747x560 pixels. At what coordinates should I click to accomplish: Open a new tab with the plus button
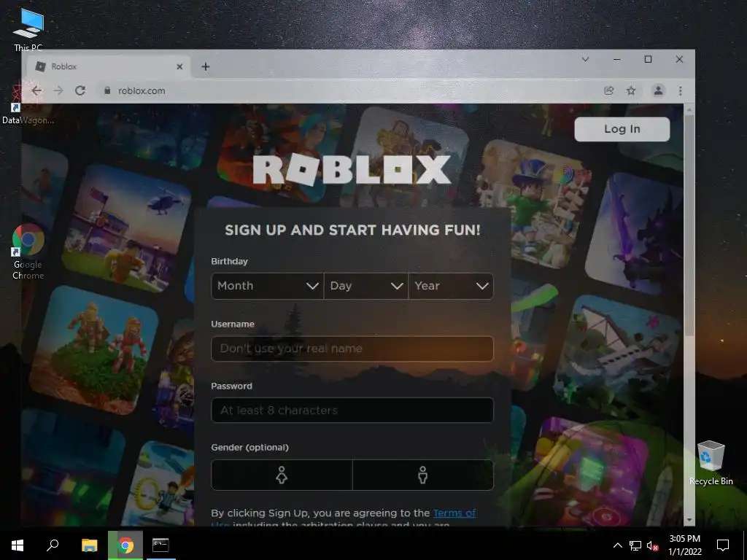pyautogui.click(x=205, y=66)
